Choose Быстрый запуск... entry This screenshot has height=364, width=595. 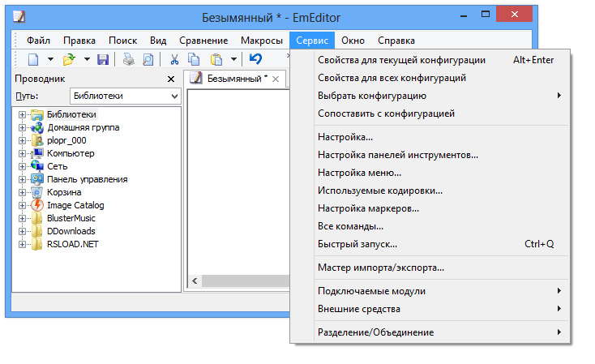pos(430,244)
